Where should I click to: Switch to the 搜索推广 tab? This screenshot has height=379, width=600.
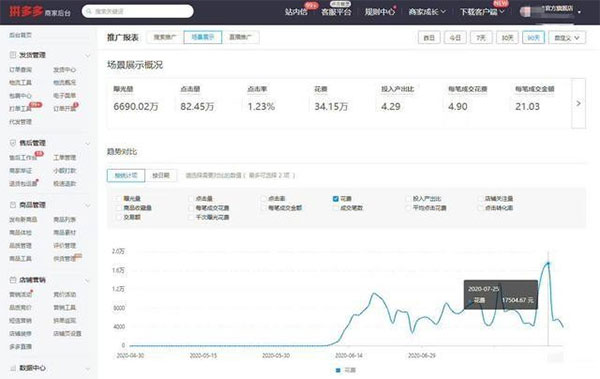click(x=165, y=37)
